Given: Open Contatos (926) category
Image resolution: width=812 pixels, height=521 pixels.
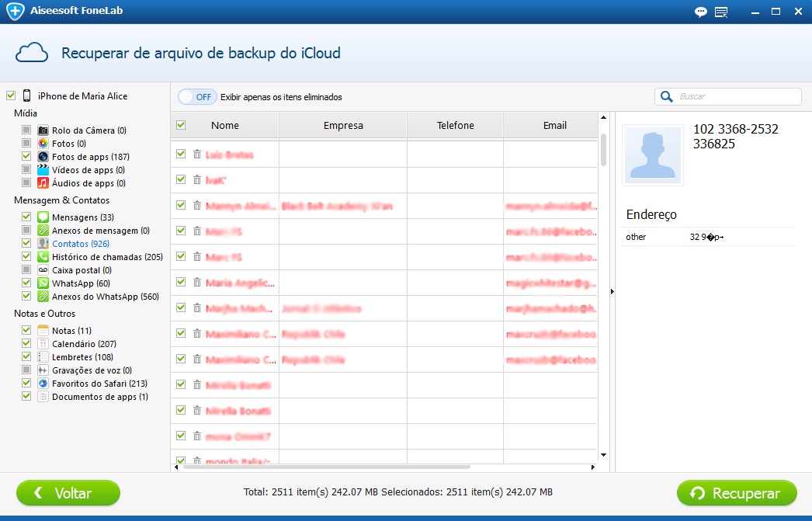Looking at the screenshot, I should click(x=81, y=243).
